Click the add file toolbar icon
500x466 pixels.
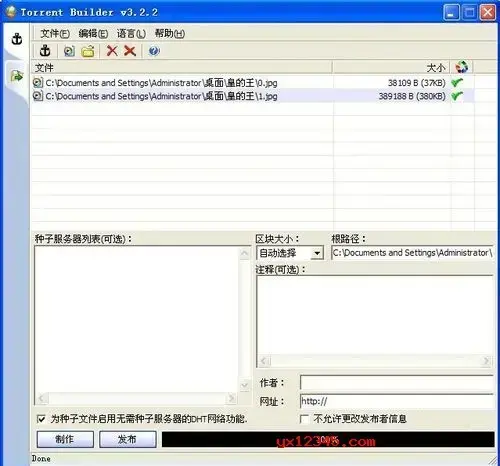coord(69,51)
